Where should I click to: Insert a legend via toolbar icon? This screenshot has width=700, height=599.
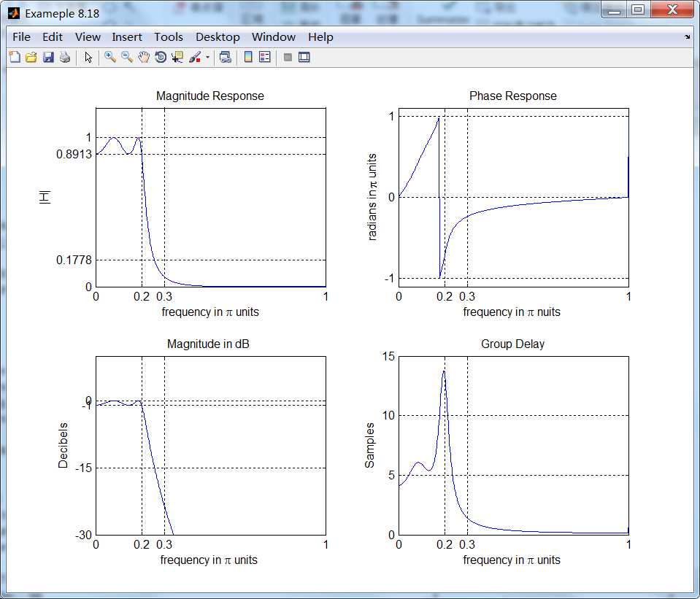coord(265,57)
